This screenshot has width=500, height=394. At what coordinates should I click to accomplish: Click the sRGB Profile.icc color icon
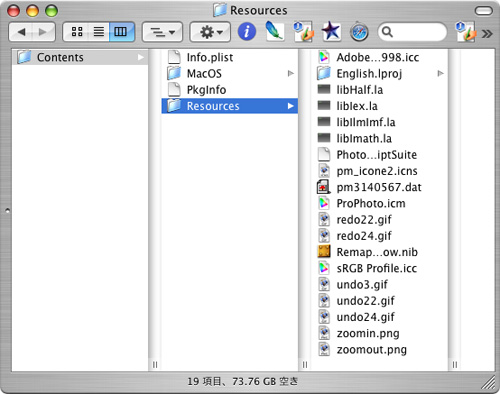(x=324, y=268)
